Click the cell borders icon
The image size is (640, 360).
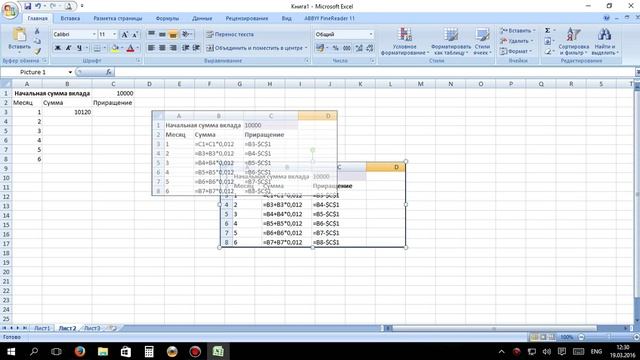point(97,48)
